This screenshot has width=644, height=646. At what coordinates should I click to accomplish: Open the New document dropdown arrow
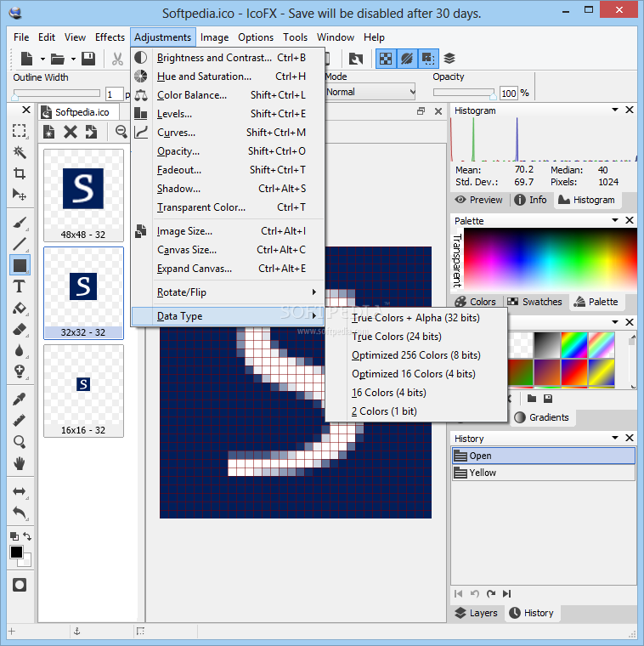tap(42, 59)
